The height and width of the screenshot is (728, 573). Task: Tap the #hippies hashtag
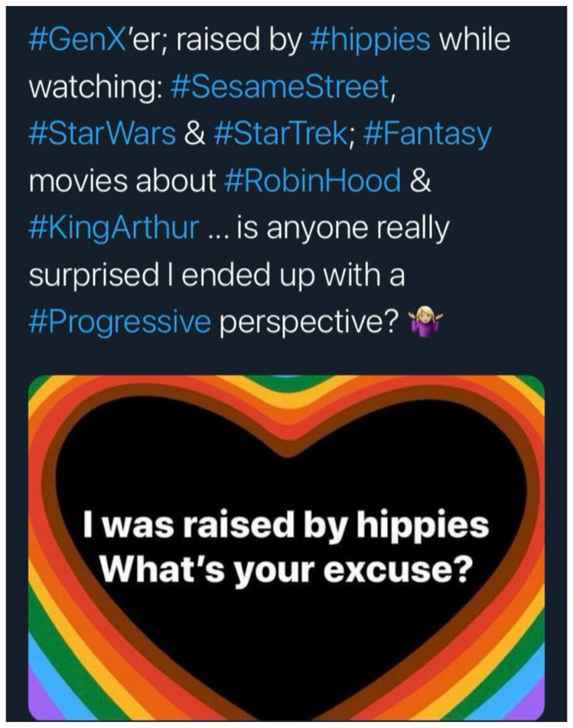coord(369,41)
